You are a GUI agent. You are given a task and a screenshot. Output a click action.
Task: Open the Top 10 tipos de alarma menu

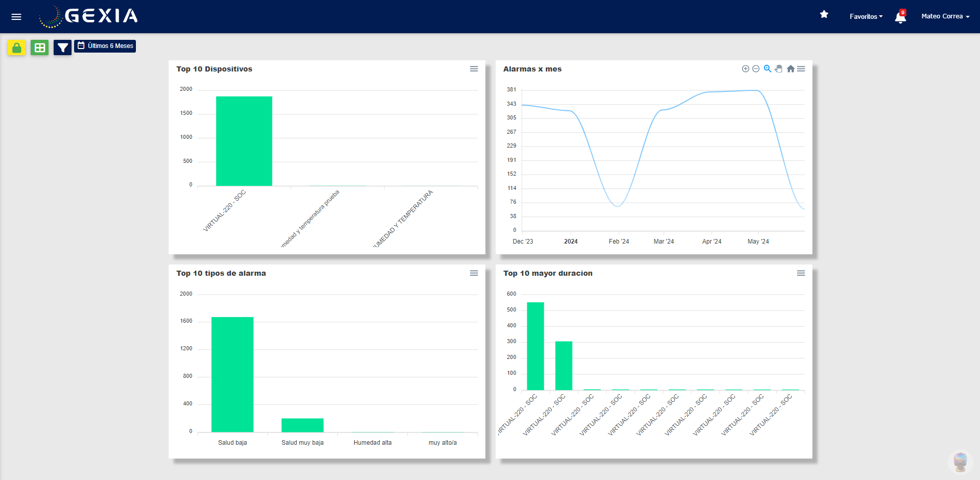click(x=474, y=273)
